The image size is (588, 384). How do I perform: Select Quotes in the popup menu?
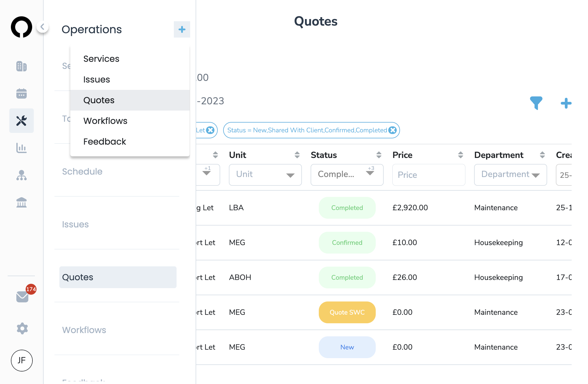[x=130, y=100]
